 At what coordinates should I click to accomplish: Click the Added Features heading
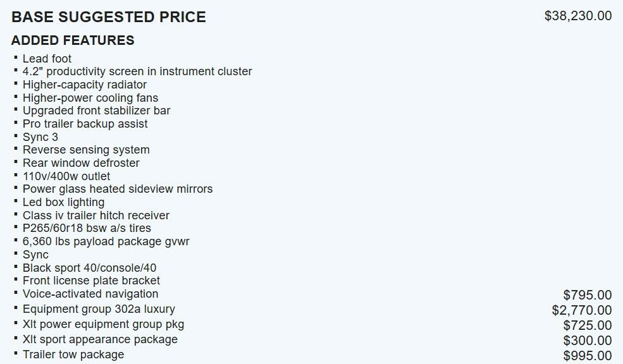pyautogui.click(x=73, y=40)
